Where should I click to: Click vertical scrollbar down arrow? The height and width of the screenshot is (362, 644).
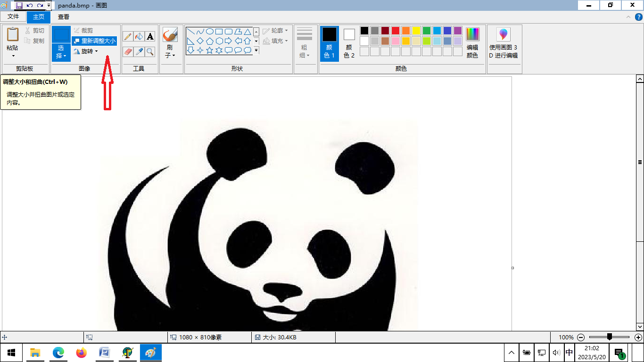pos(640,326)
